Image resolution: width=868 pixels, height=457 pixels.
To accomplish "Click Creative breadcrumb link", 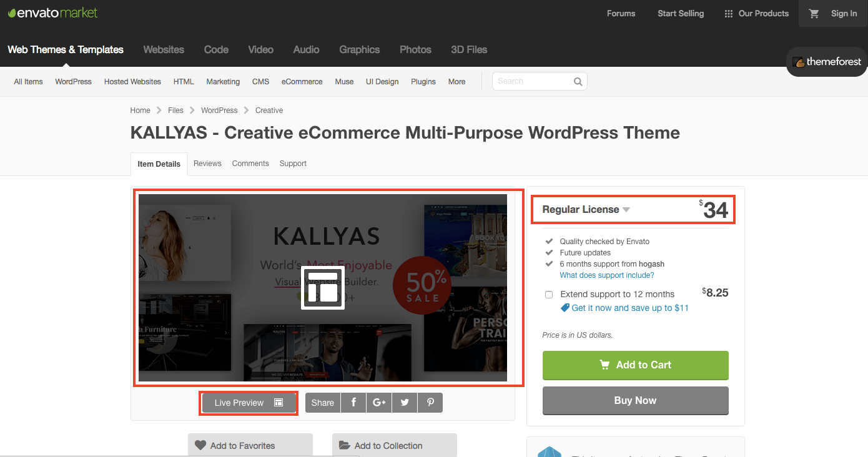I will (x=269, y=111).
